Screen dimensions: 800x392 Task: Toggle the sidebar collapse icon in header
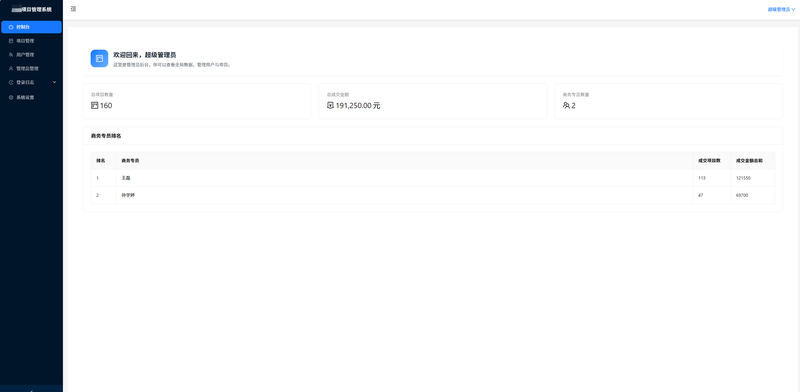point(73,9)
